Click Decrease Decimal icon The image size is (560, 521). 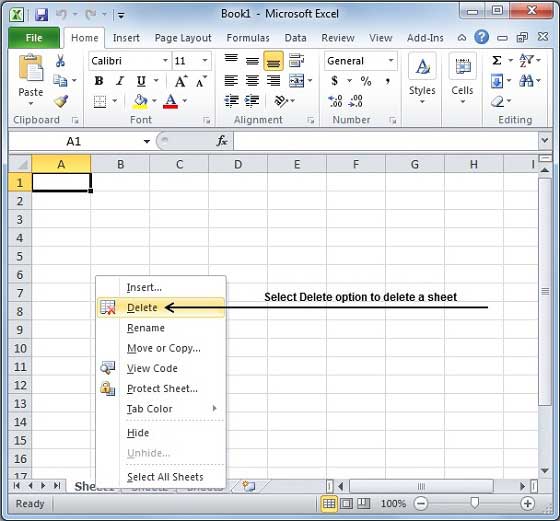[x=356, y=101]
